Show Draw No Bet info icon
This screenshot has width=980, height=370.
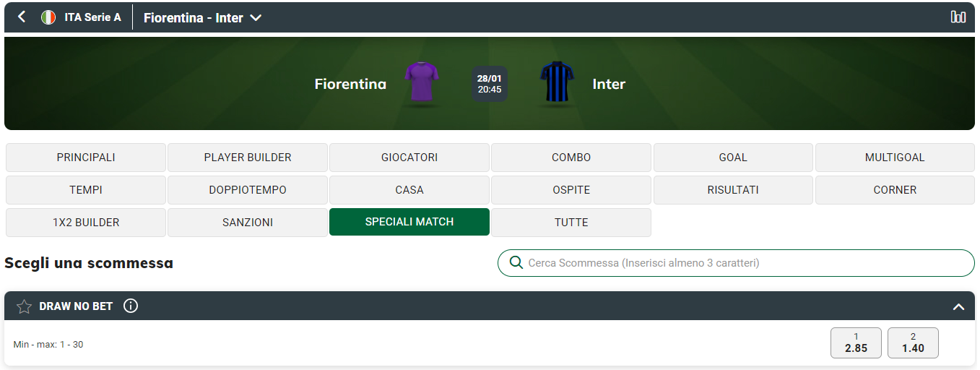pyautogui.click(x=131, y=306)
